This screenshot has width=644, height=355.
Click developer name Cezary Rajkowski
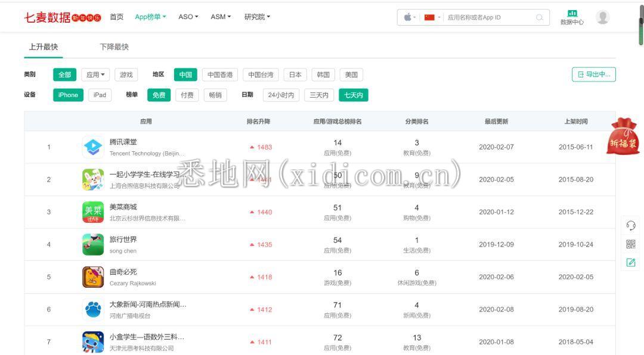pos(132,283)
